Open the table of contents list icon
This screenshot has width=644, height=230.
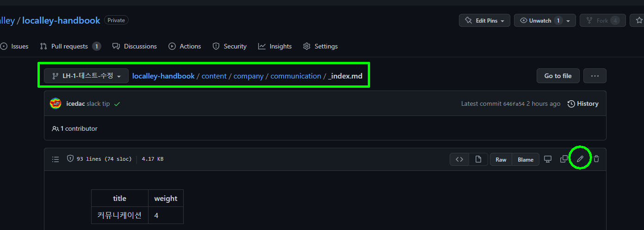pyautogui.click(x=56, y=159)
